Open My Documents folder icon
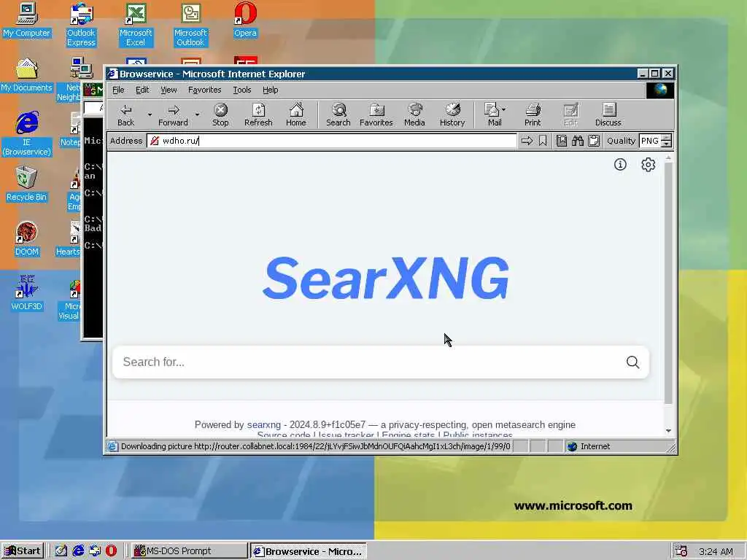This screenshot has width=747, height=560. point(27,75)
